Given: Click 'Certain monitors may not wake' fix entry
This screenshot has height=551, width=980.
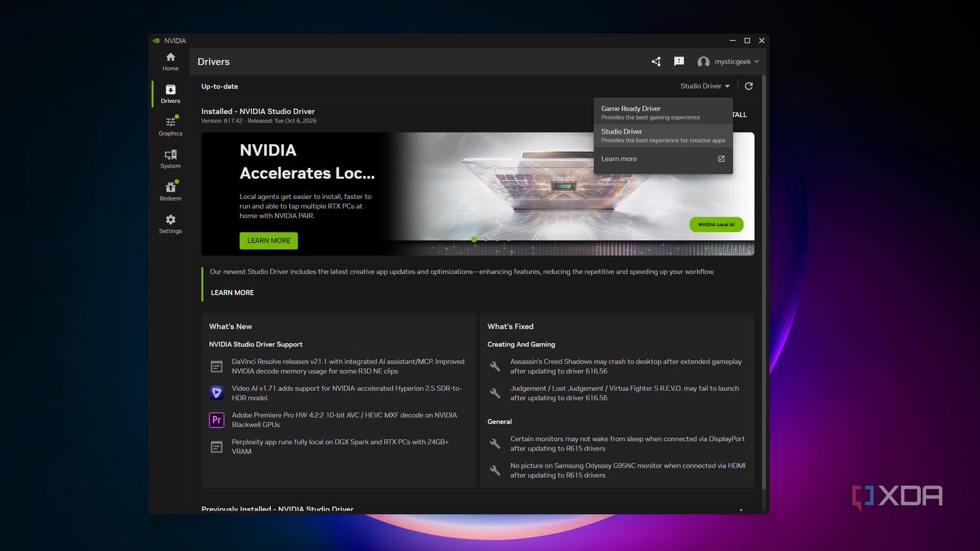Looking at the screenshot, I should pos(627,444).
